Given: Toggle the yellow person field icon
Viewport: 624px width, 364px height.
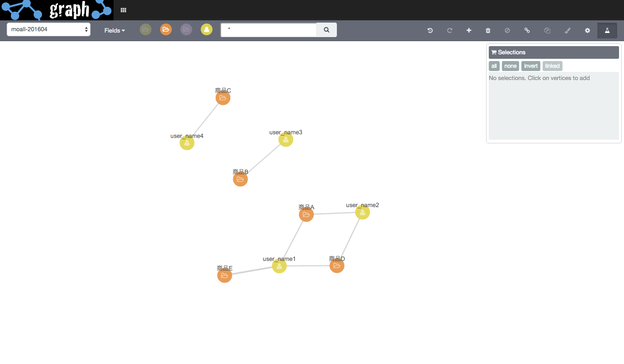Looking at the screenshot, I should (x=206, y=29).
